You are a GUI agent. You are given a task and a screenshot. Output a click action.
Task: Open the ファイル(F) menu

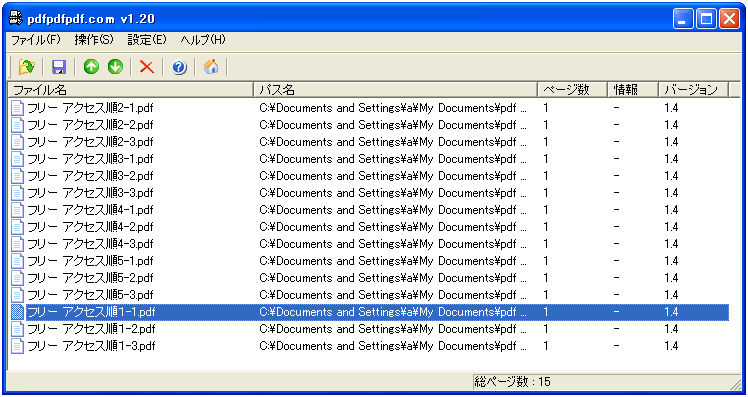36,40
